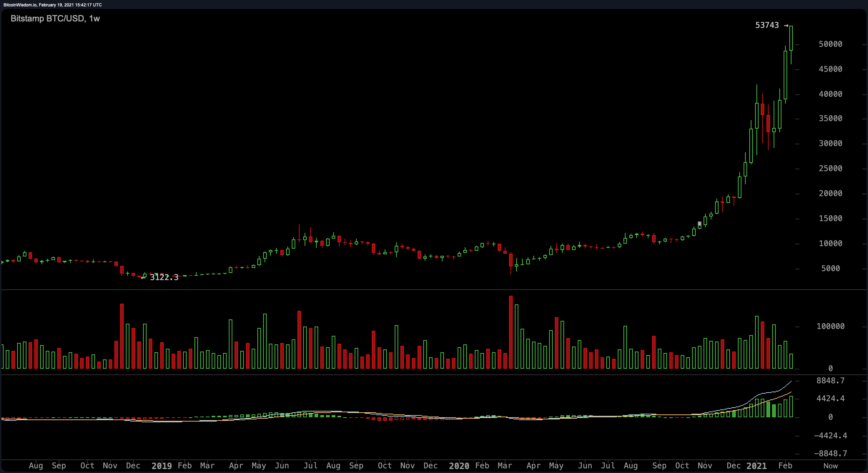Click the 20000 price axis label
This screenshot has height=473, width=868.
click(830, 194)
